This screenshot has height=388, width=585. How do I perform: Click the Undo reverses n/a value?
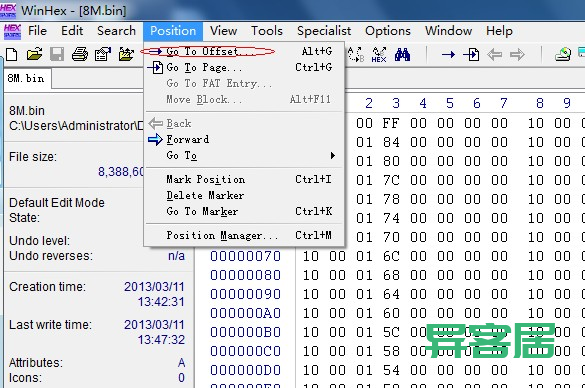pos(176,256)
